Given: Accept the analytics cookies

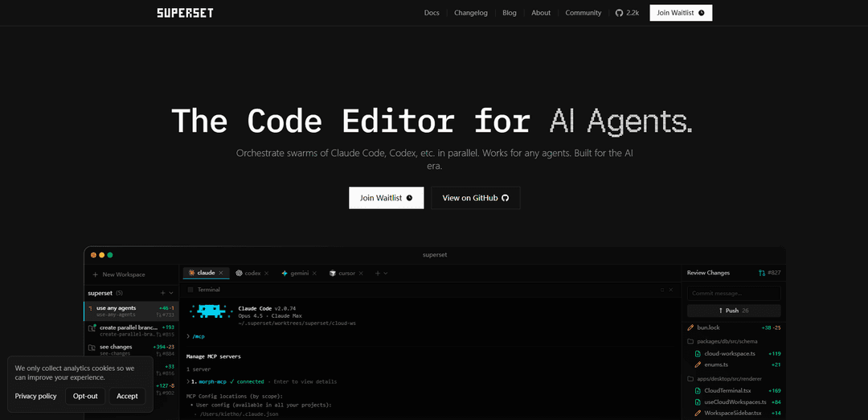Looking at the screenshot, I should click(127, 396).
